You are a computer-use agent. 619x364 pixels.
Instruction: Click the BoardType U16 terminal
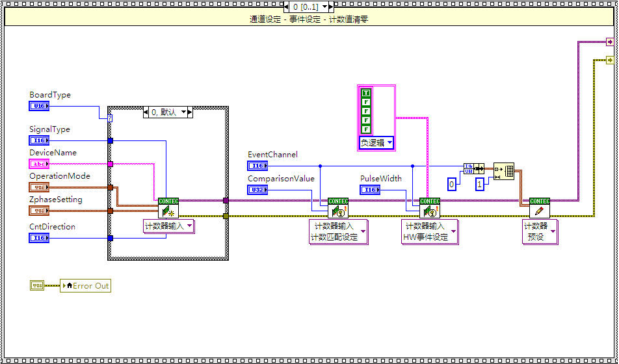tap(38, 106)
